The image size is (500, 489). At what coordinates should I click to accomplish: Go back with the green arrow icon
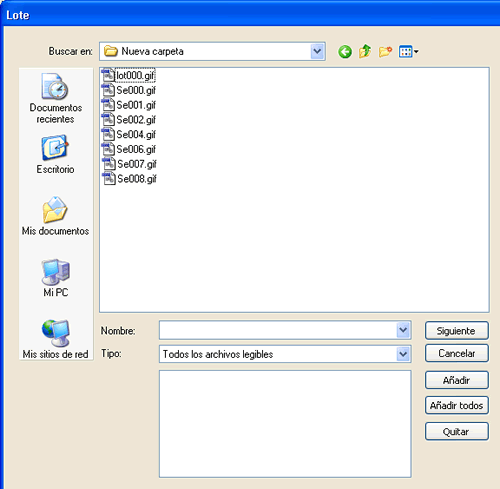point(345,52)
